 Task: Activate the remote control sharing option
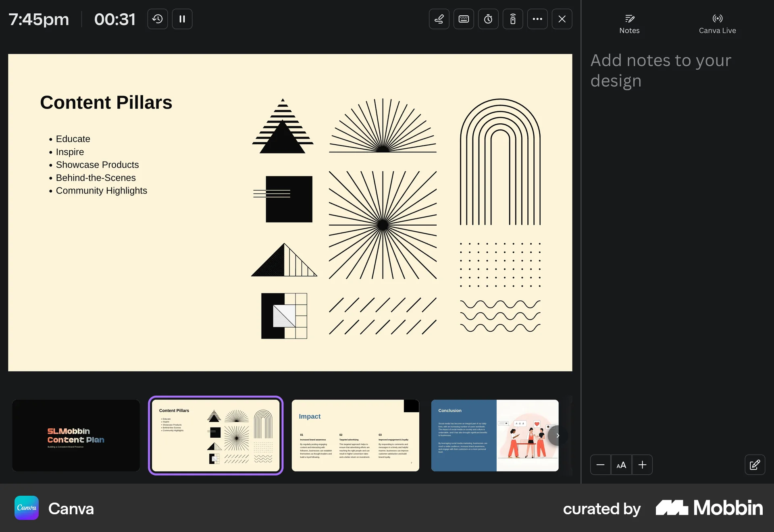[x=513, y=19]
